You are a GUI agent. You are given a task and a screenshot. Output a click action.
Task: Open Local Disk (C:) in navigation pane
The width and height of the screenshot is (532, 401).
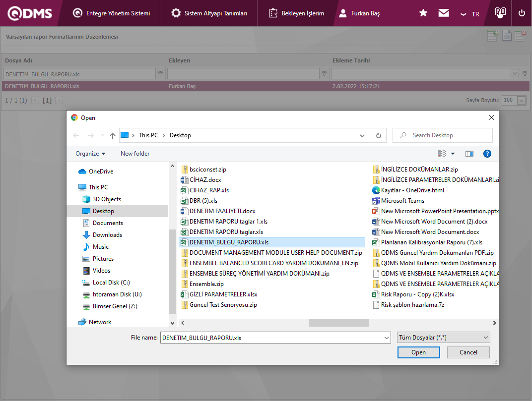[111, 283]
